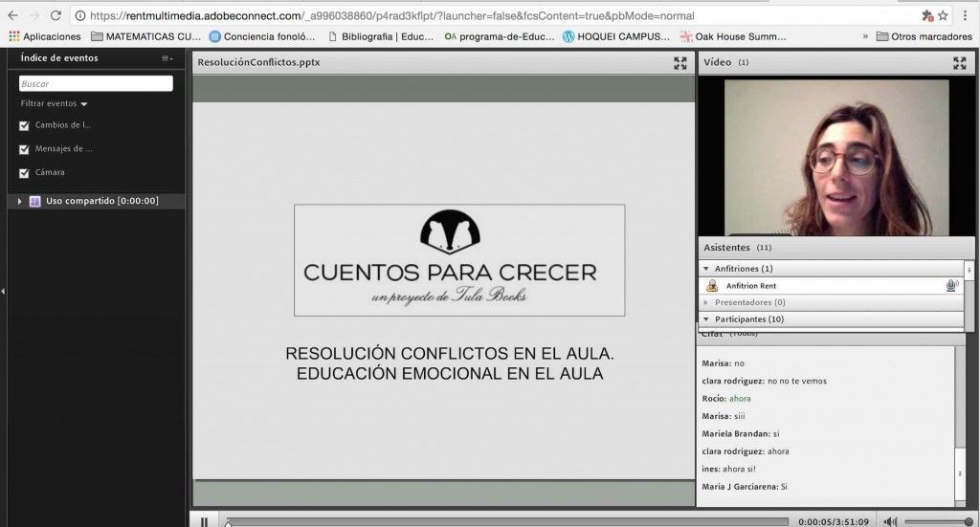
Task: Bookmark this page with the star icon
Action: [x=943, y=15]
